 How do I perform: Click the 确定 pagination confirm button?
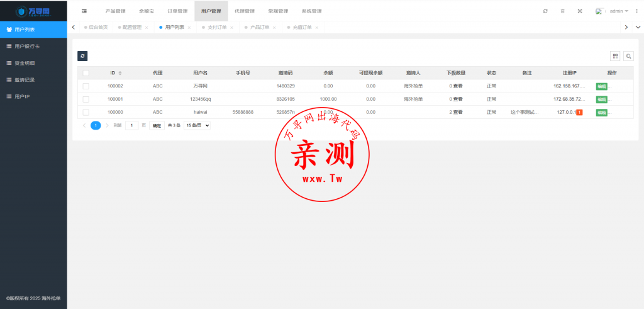tap(157, 125)
